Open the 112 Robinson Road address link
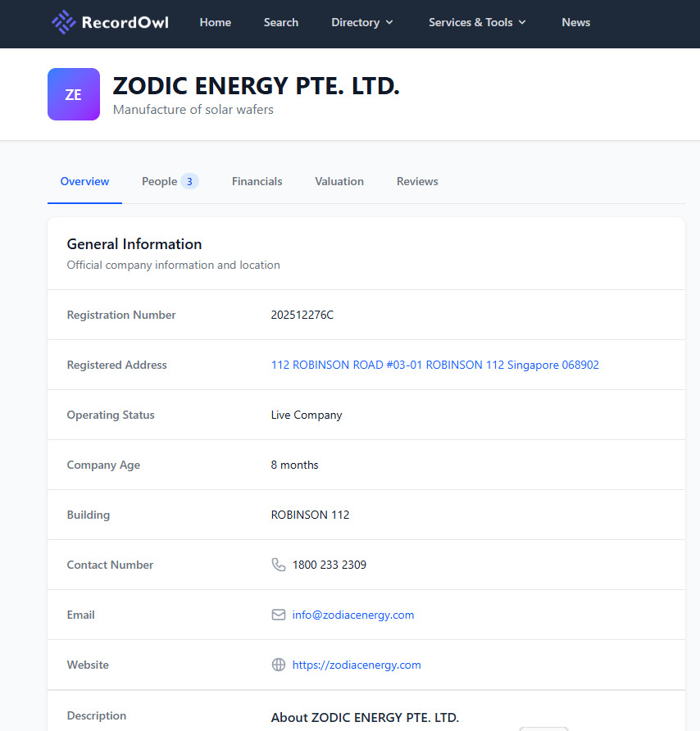The height and width of the screenshot is (731, 700). tap(435, 365)
